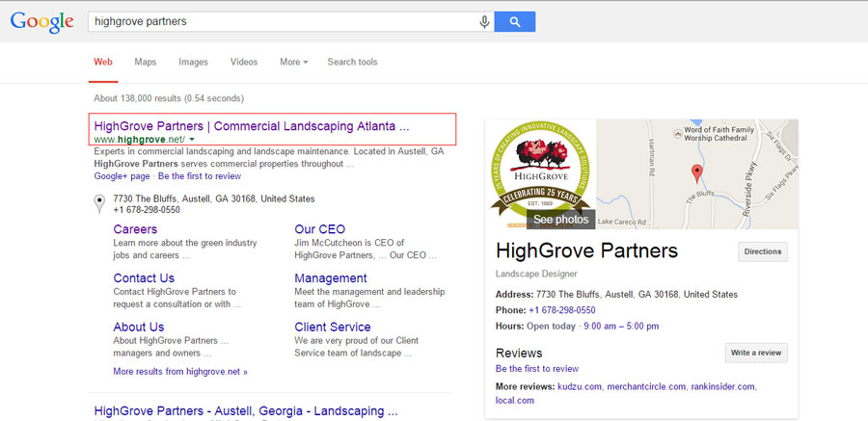Image resolution: width=868 pixels, height=421 pixels.
Task: Click the search input field
Action: click(280, 21)
